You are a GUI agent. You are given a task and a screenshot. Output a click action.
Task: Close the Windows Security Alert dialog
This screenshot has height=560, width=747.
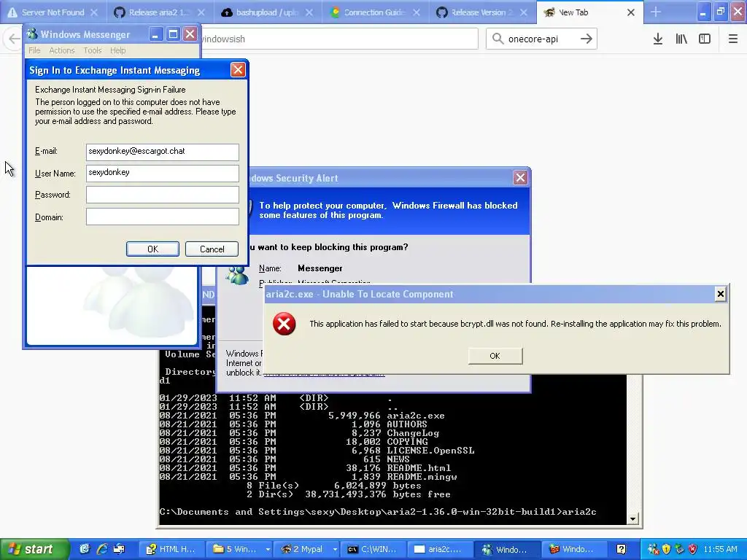coord(520,178)
